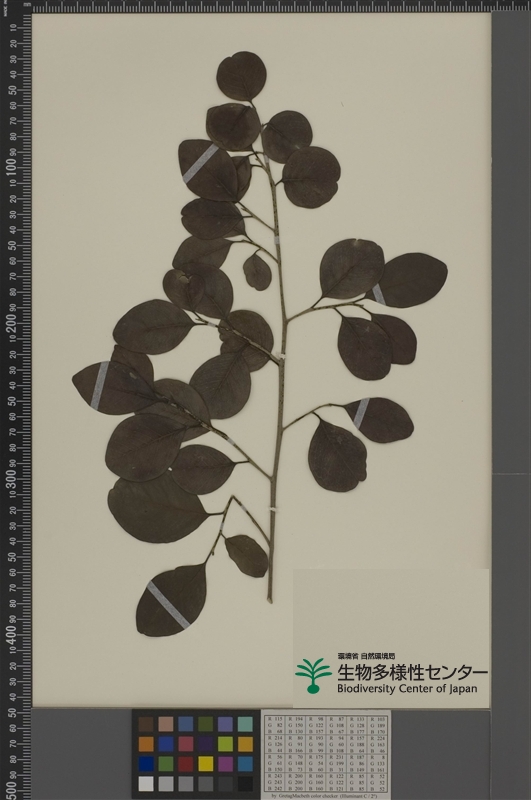Click the diagonal tape strip on the bottom leaf
The width and height of the screenshot is (531, 800).
168,605
